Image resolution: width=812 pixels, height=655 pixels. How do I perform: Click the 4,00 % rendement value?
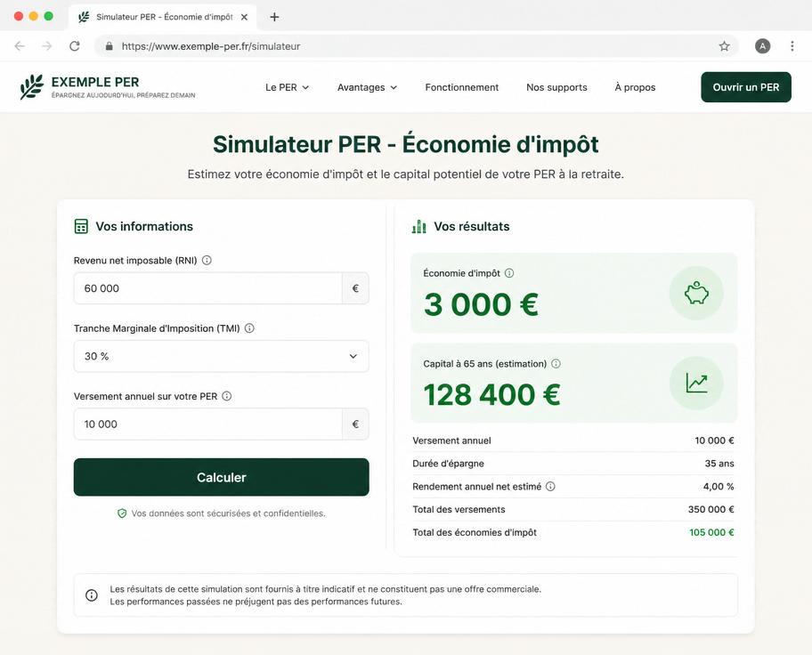click(719, 486)
